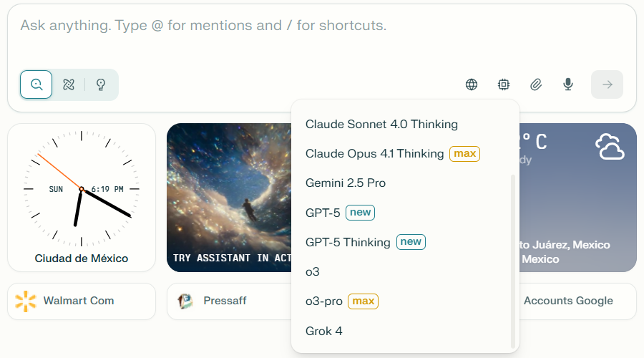
Task: Pick the Gemini 2.5 Pro option
Action: pyautogui.click(x=346, y=183)
